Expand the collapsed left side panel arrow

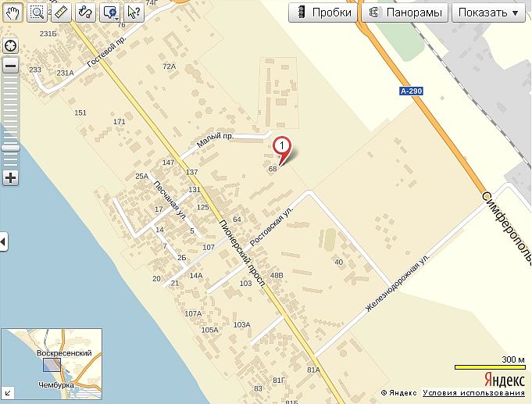pos(3,241)
